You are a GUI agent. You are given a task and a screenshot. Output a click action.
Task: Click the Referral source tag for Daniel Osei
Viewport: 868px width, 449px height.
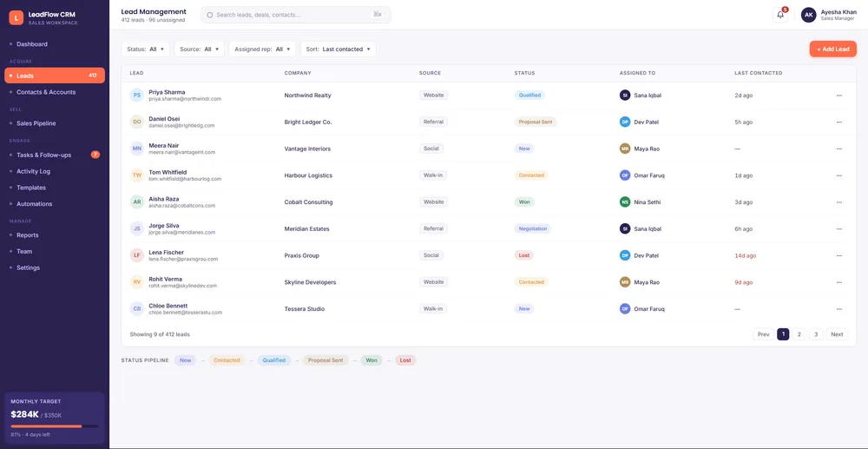(433, 122)
